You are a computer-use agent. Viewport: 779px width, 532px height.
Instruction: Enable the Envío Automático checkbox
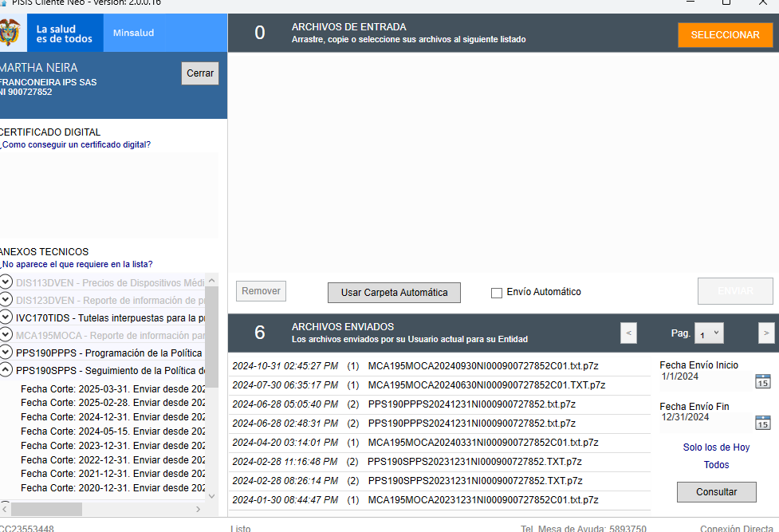click(497, 293)
